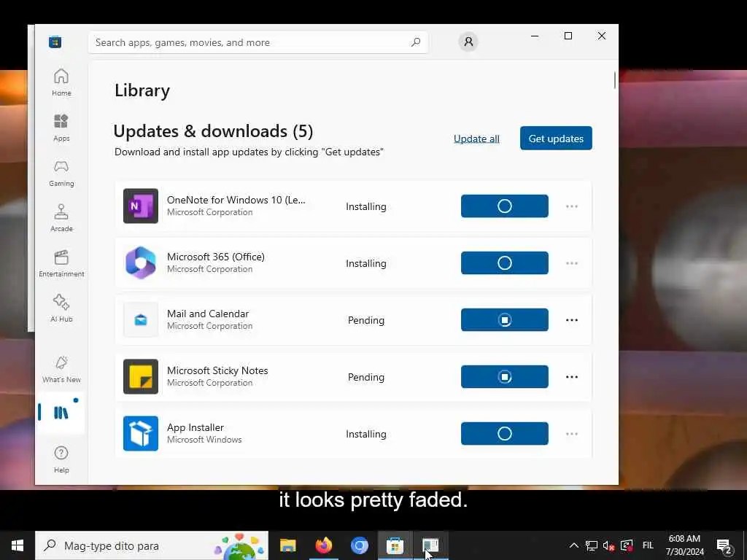Click the Mail and Calendar app icon
Viewport: 747px width, 560px height.
141,320
